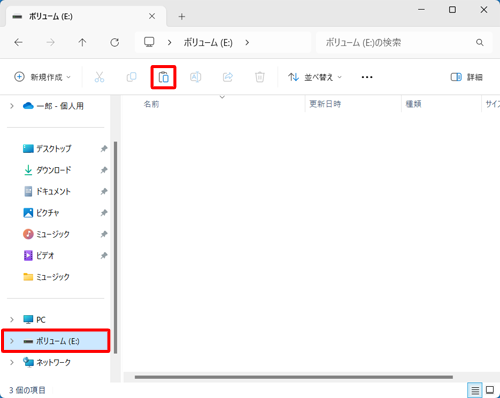Image resolution: width=500 pixels, height=398 pixels.
Task: Click the Cut scissors icon
Action: click(x=99, y=77)
